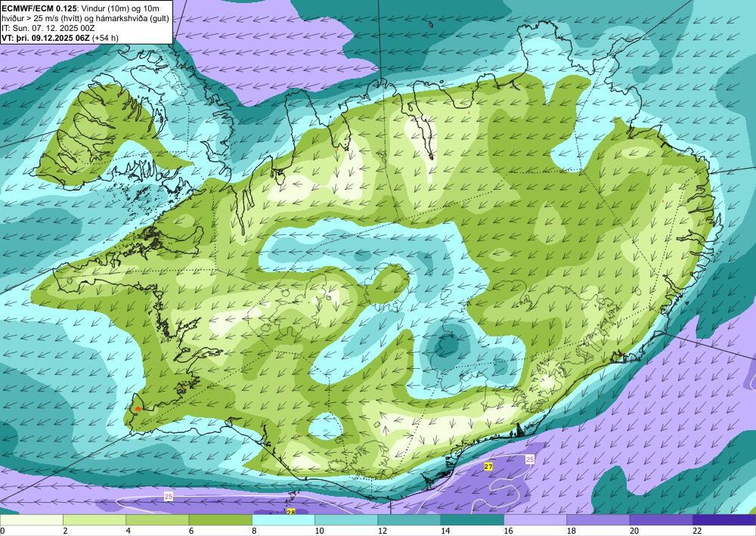Select the violet 20–22 m/s legend swatch
The image size is (756, 536).
(x=661, y=520)
